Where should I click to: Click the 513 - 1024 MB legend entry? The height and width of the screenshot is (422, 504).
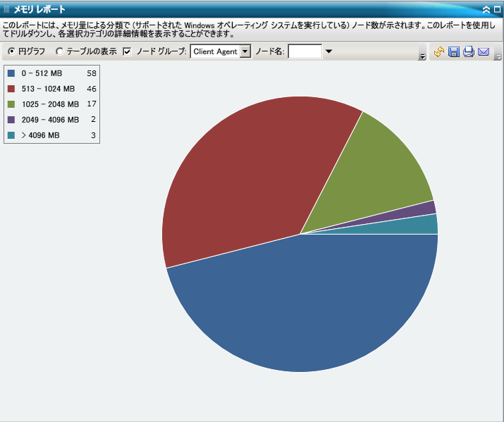48,89
